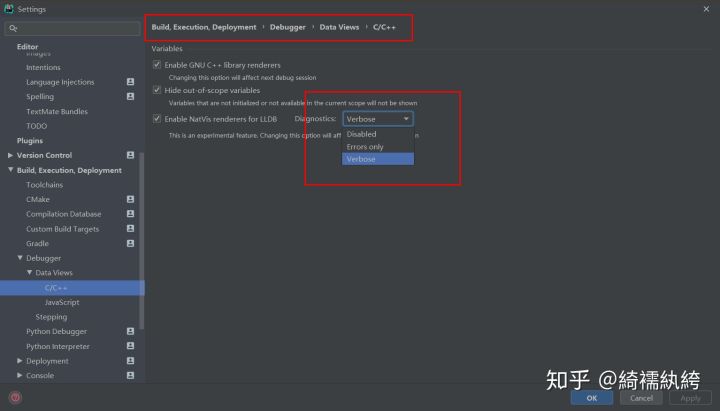Click the settings tree vertical scrollbar
This screenshot has width=720, height=411.
tap(141, 241)
